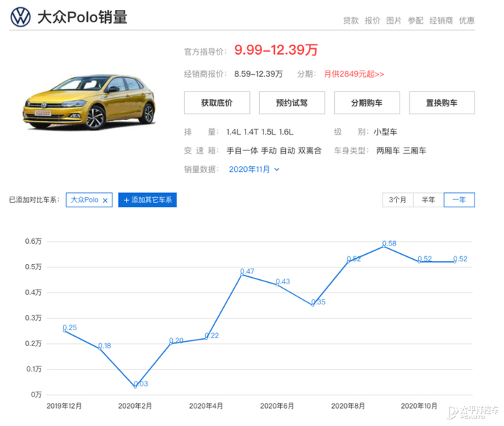Click the 预约试驾 button

[x=291, y=102]
